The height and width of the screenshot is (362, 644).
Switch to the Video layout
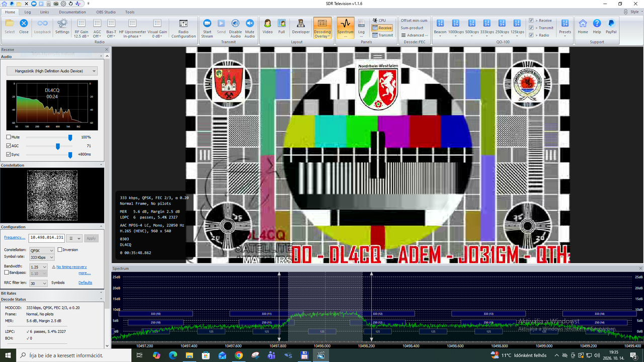tap(268, 27)
